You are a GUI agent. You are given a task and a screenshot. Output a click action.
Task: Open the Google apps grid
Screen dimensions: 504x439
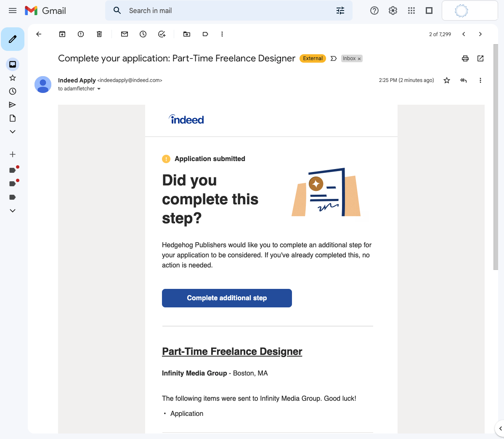pyautogui.click(x=411, y=11)
